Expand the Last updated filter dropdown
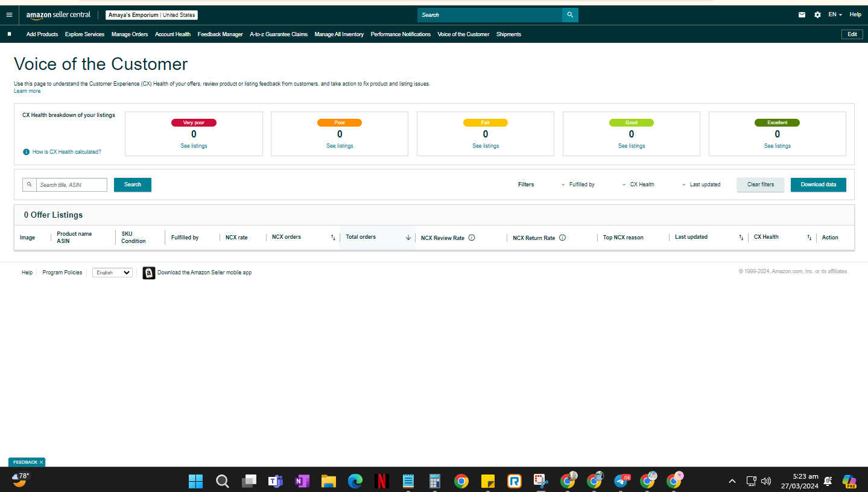Screen dimensions: 868x492 point(701,184)
